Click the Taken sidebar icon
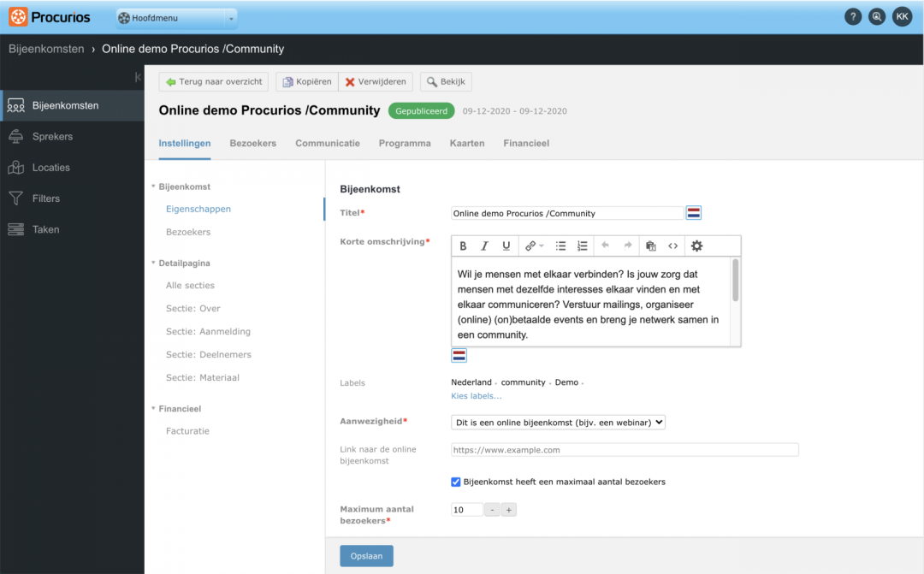The height and width of the screenshot is (574, 924). 16,229
